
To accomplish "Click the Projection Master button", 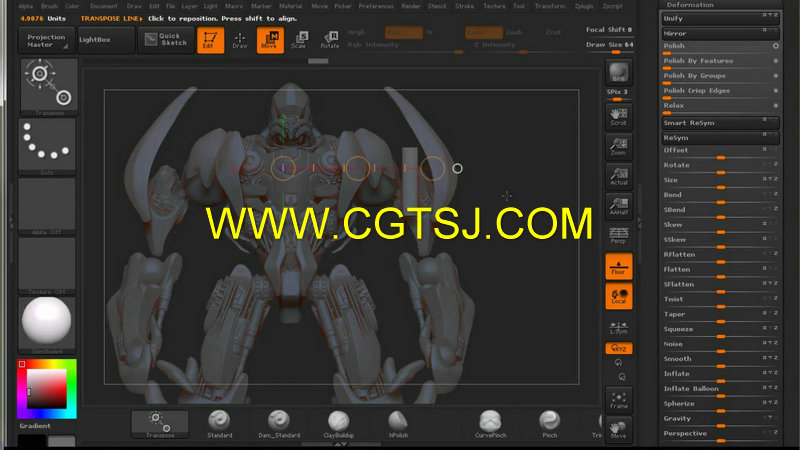I will pos(46,40).
